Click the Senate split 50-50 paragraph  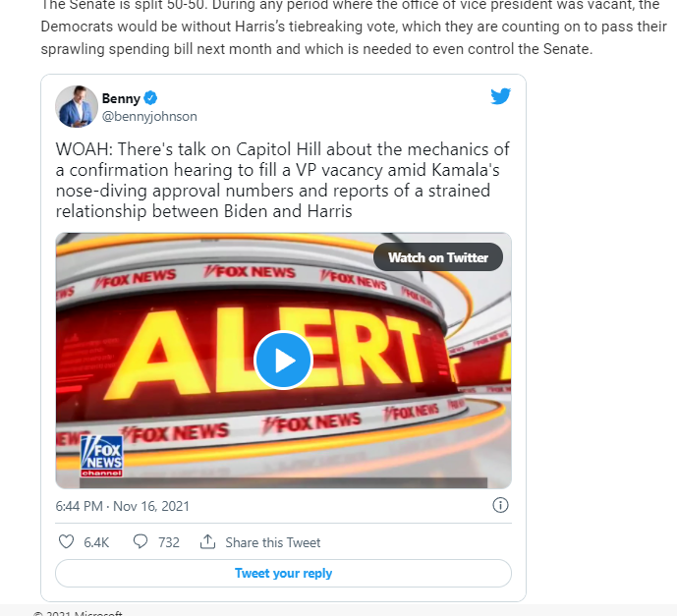pos(354,28)
